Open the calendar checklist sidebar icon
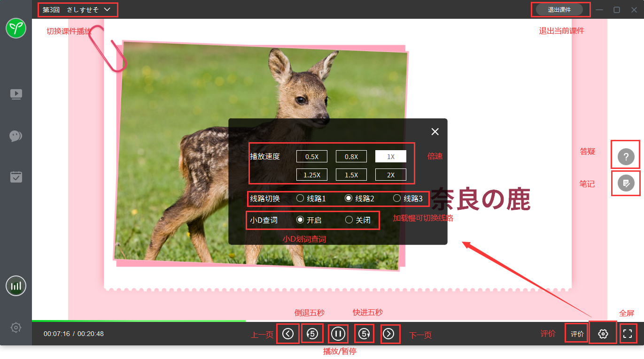This screenshot has height=359, width=644. pos(16,177)
